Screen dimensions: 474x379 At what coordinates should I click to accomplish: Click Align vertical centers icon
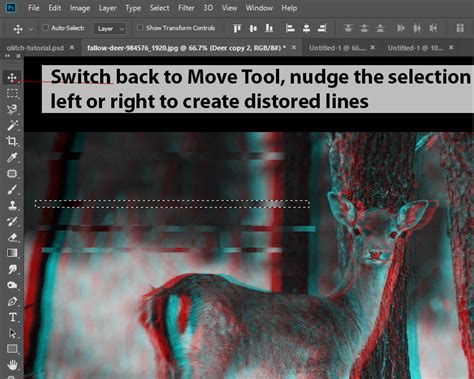point(253,28)
